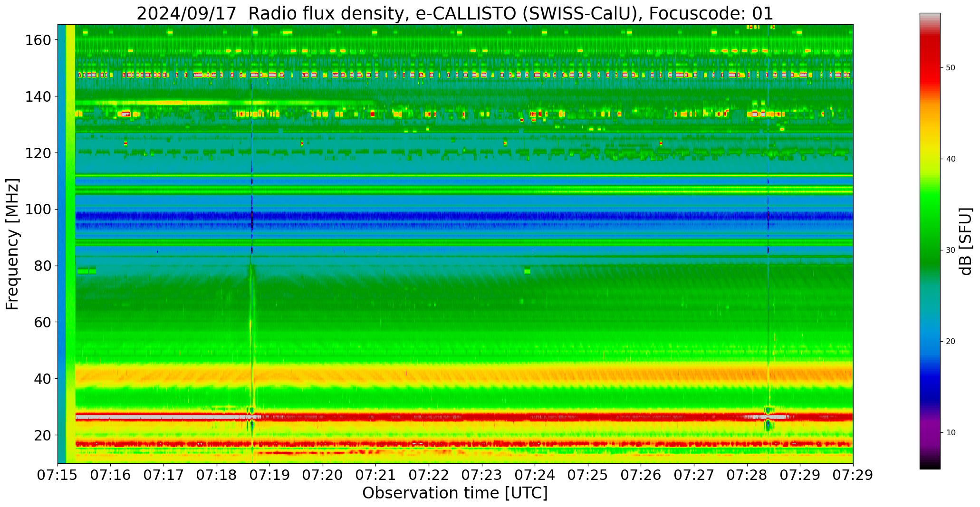This screenshot has height=507, width=980.
Task: Click the 07:15 time tick label
Action: [x=58, y=475]
